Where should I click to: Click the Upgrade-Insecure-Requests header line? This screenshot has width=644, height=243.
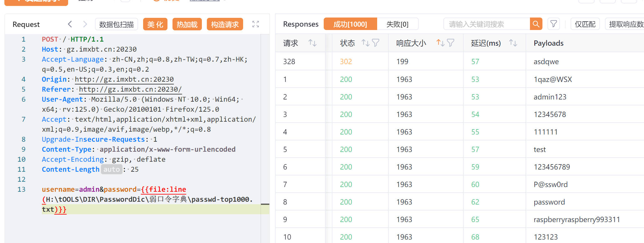point(99,139)
